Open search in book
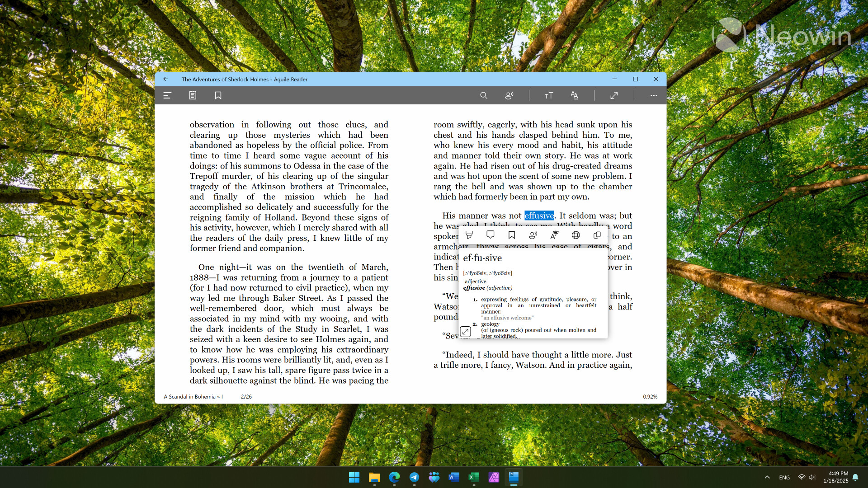 (484, 95)
